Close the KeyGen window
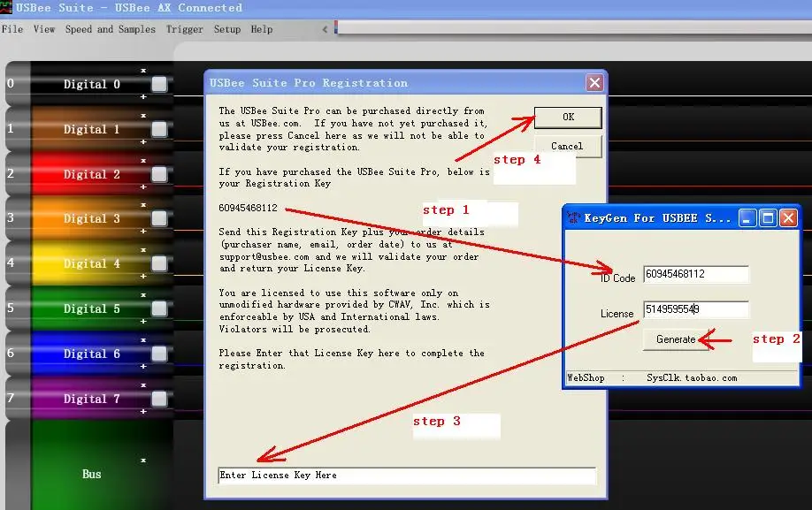The image size is (812, 510). (x=788, y=218)
